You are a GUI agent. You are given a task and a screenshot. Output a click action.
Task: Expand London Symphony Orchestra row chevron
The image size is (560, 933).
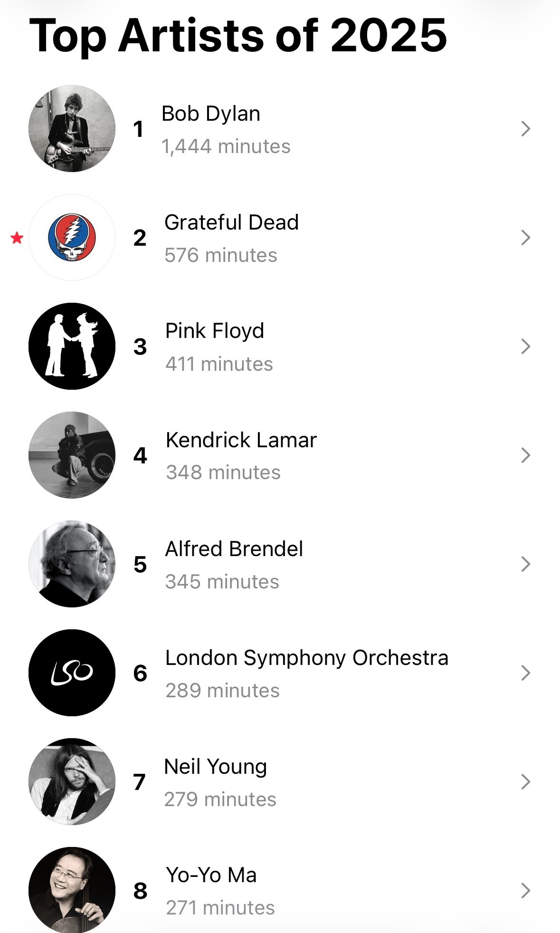click(x=525, y=673)
